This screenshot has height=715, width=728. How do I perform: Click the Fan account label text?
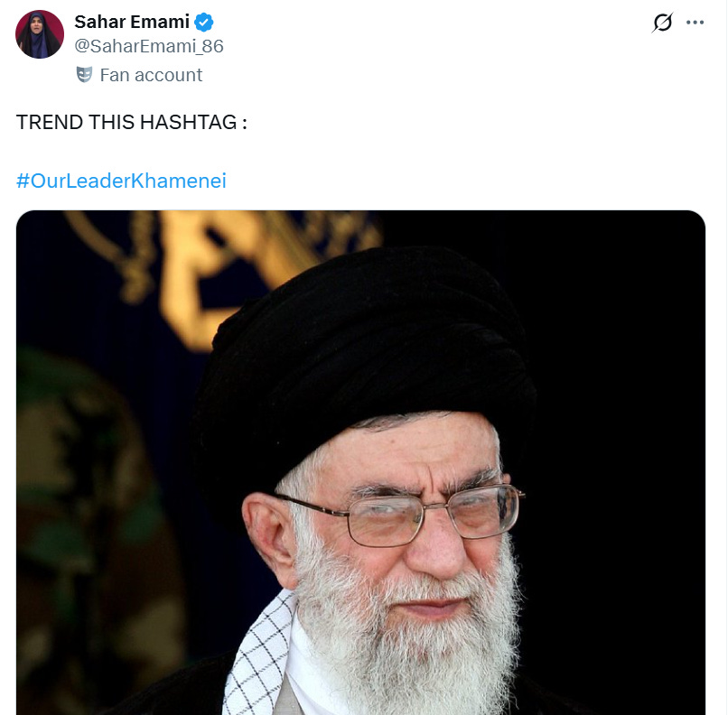(x=151, y=75)
